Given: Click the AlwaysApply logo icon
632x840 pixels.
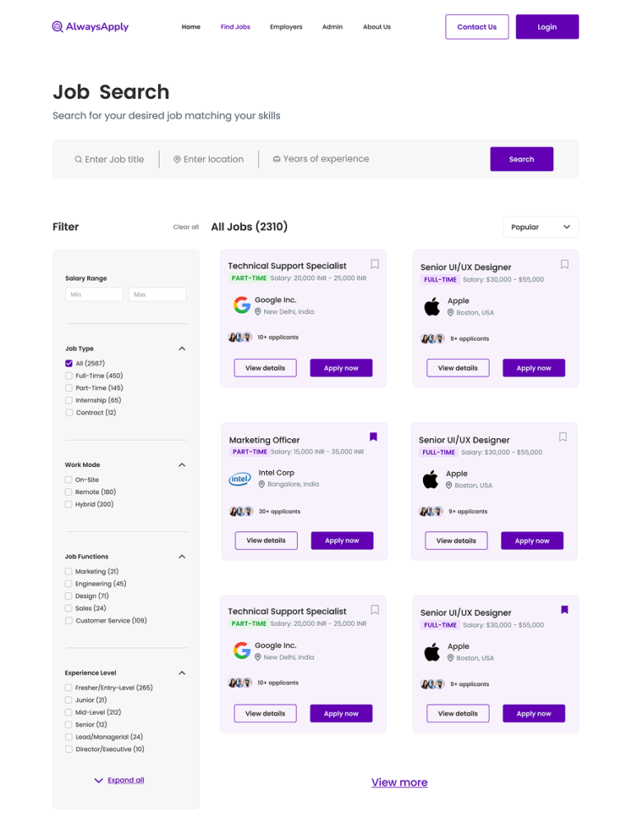Looking at the screenshot, I should pos(58,26).
